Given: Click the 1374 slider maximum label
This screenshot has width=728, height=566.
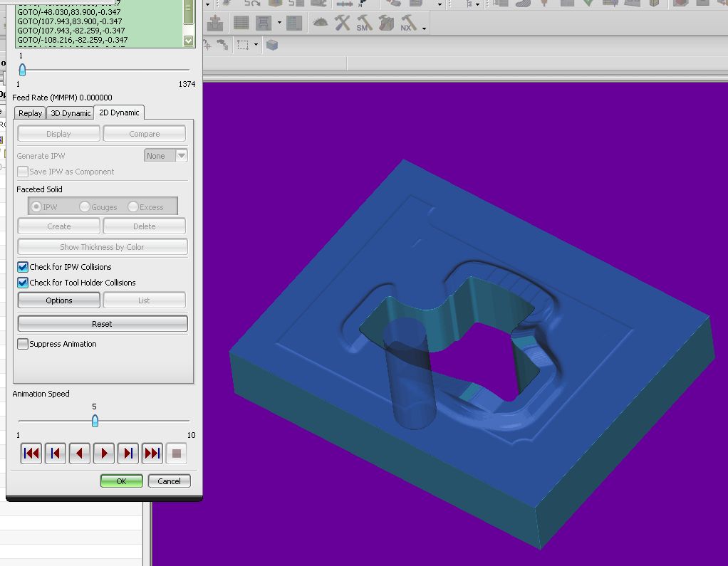Looking at the screenshot, I should 187,84.
